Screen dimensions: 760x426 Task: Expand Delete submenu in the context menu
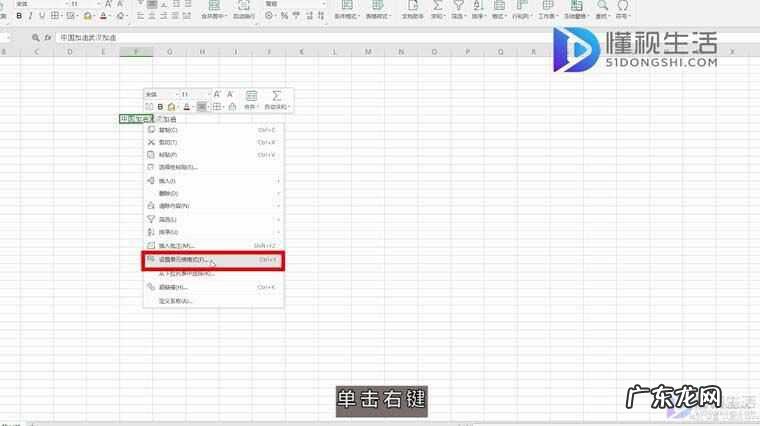[x=213, y=193]
